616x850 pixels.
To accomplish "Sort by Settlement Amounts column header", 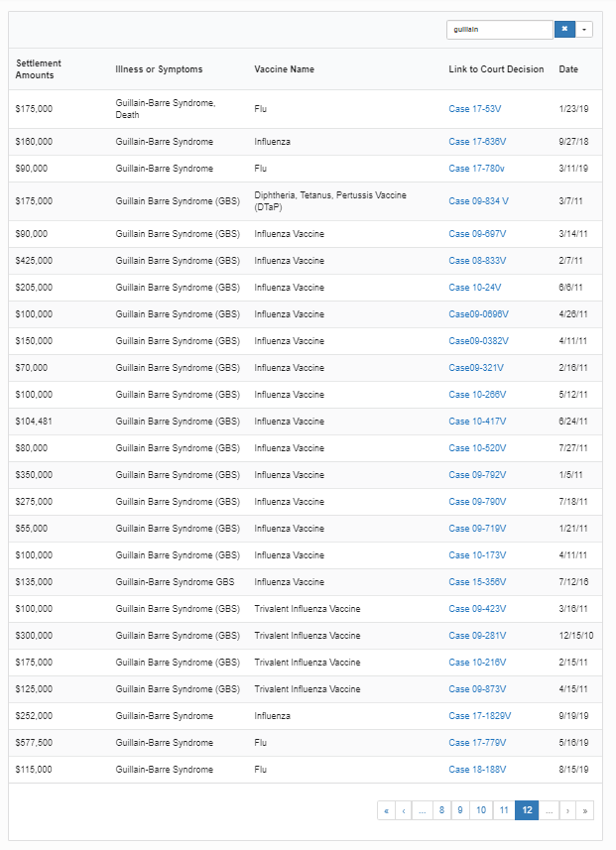I will [x=39, y=69].
